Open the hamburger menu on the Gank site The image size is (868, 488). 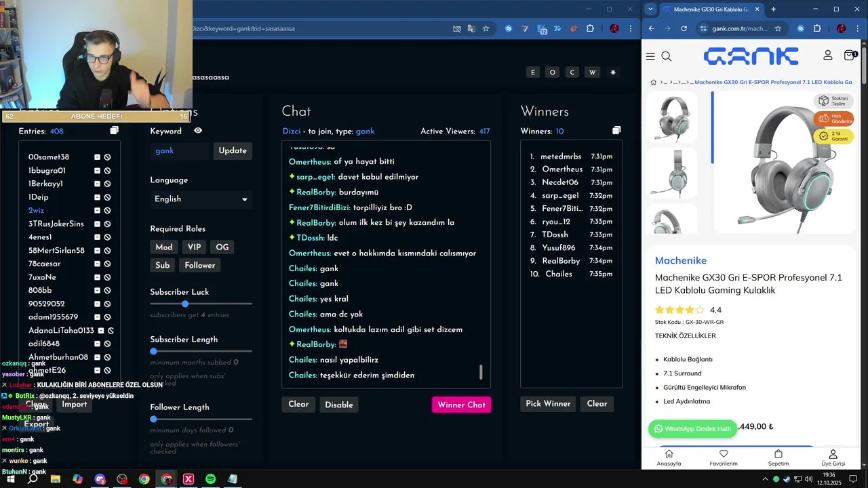650,56
